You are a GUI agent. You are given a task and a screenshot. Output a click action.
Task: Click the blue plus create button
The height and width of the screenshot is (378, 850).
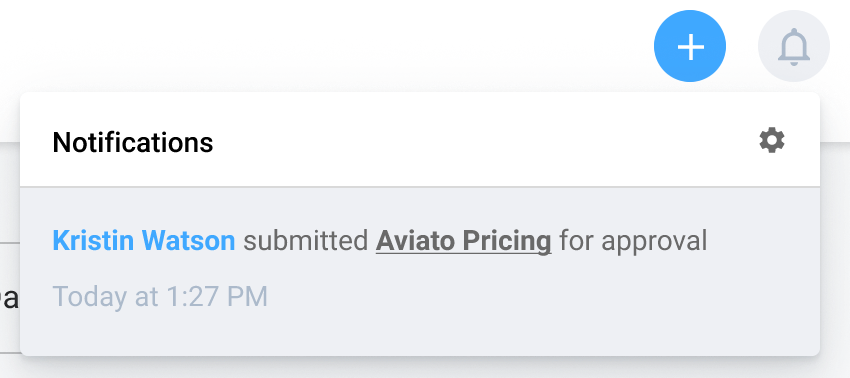pos(690,46)
